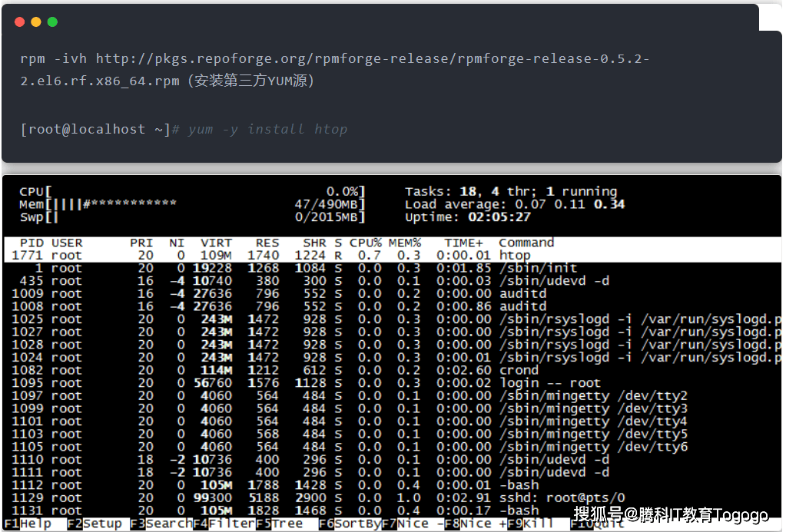Toggle sort direction on CPU% column
Screen dimensions: 786x532
[x=361, y=243]
